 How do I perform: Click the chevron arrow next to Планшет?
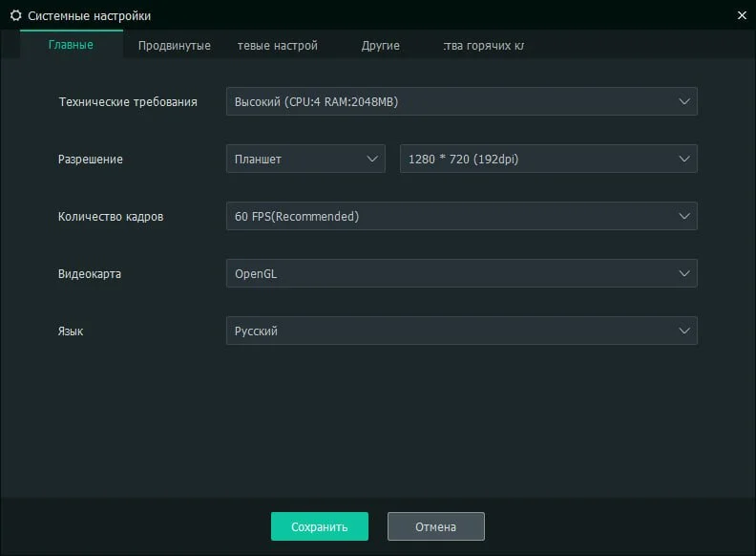coord(372,159)
